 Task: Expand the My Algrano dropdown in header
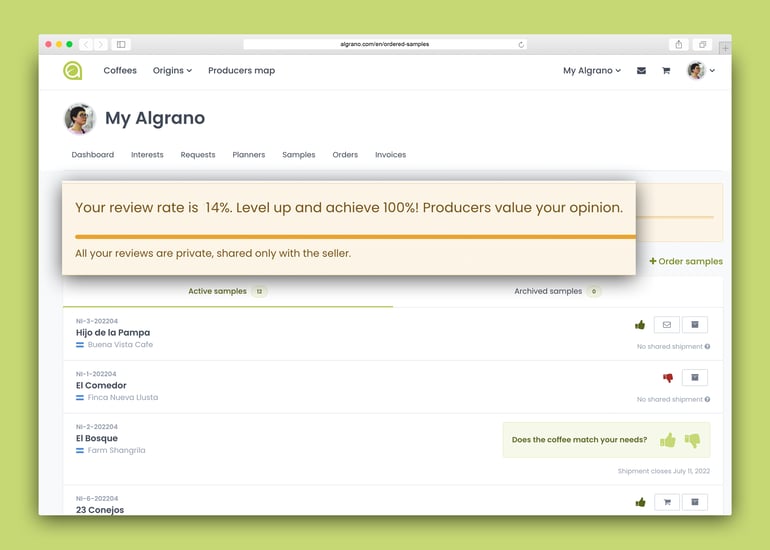592,71
